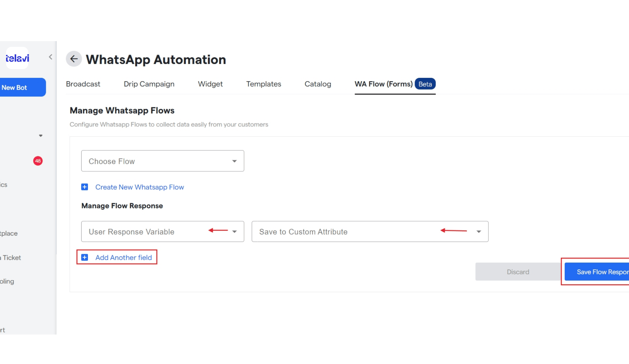Image resolution: width=629 pixels, height=364 pixels.
Task: Open the red 48 notification badge
Action: pos(38,161)
